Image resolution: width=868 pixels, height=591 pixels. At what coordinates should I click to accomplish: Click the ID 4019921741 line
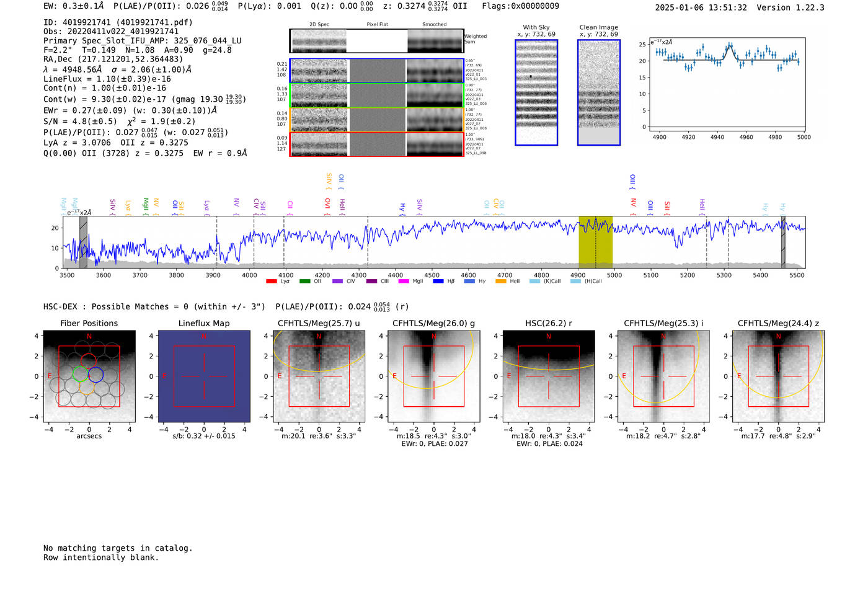(x=118, y=22)
